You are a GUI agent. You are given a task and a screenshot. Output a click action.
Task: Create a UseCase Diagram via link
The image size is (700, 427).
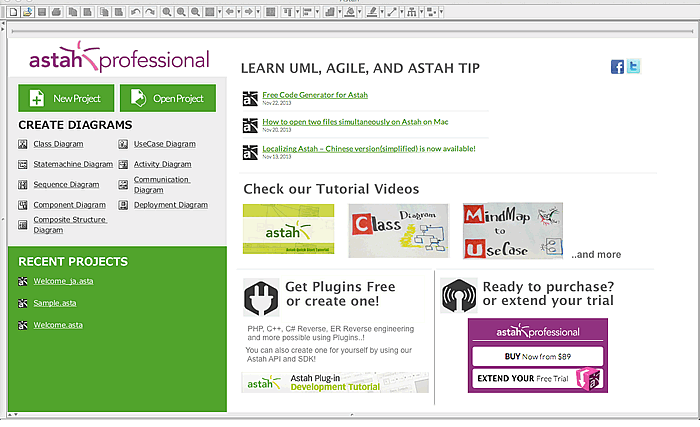coord(165,144)
